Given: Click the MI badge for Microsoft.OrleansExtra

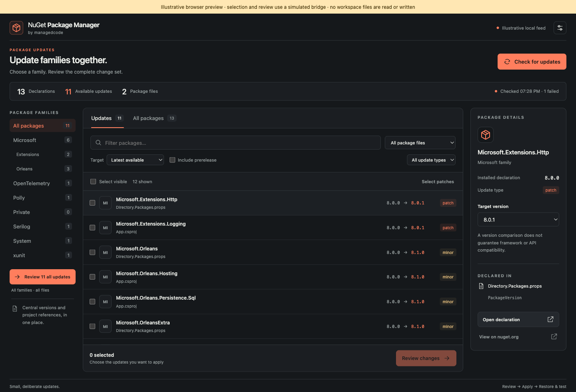Looking at the screenshot, I should pos(106,326).
